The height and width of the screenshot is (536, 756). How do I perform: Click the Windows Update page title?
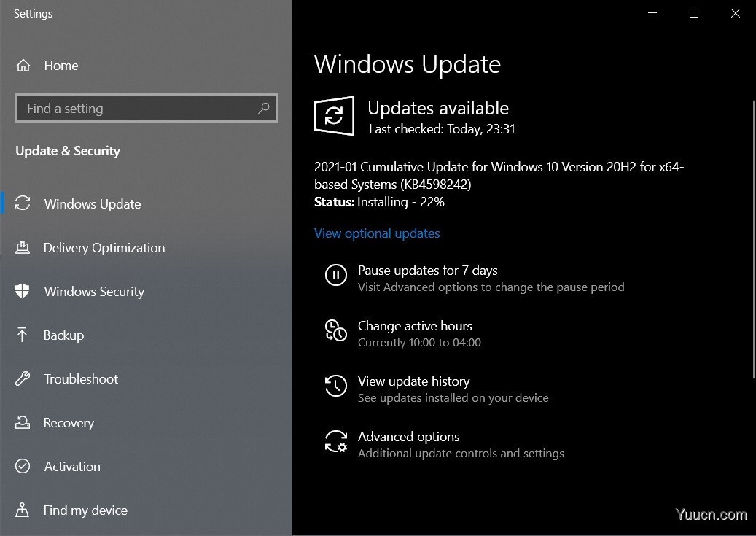(x=408, y=65)
